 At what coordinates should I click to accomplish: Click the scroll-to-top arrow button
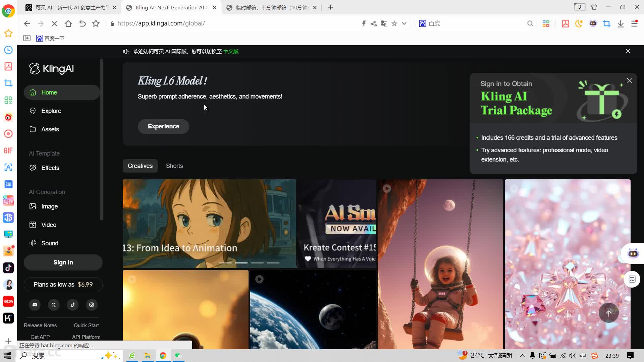(x=608, y=313)
